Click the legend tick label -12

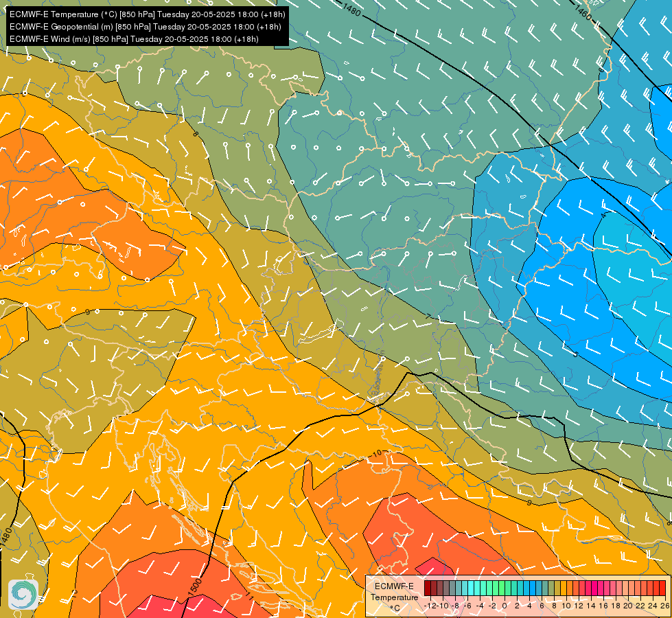coord(430,606)
